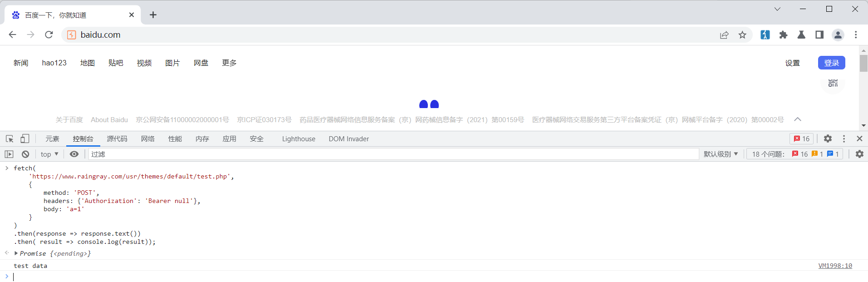Click the 登录 login button
Viewport: 868px width, 282px height.
pyautogui.click(x=832, y=63)
